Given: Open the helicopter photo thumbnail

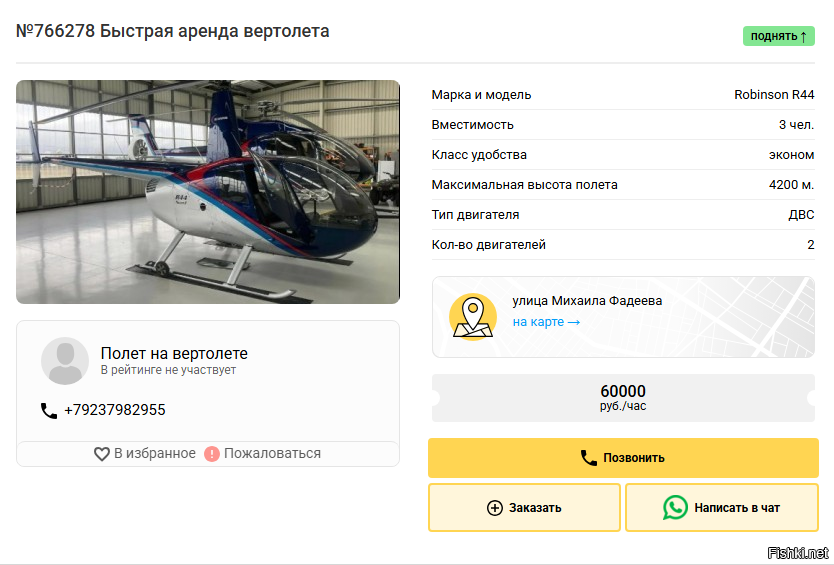Looking at the screenshot, I should click(208, 192).
